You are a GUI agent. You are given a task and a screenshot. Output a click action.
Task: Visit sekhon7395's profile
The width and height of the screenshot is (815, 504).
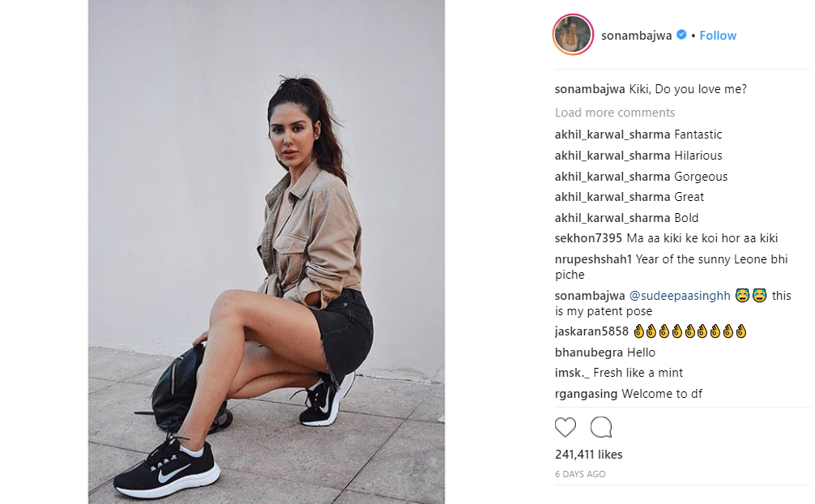point(588,238)
